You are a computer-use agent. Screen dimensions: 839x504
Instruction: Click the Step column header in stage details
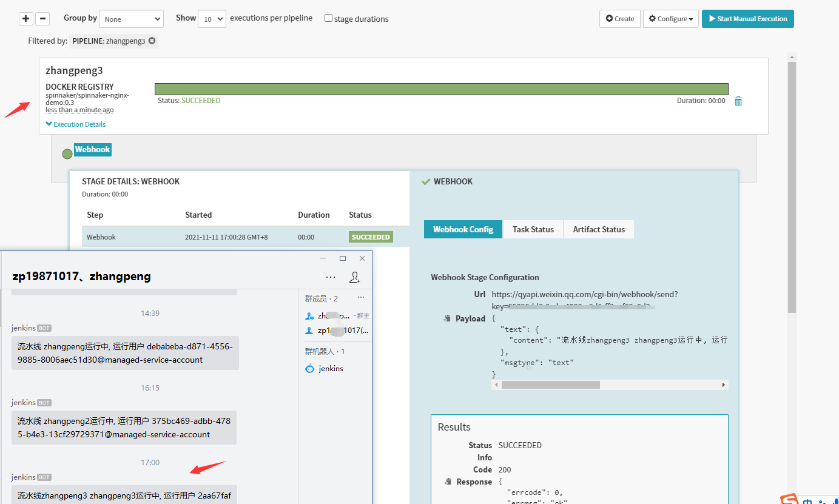pos(95,215)
